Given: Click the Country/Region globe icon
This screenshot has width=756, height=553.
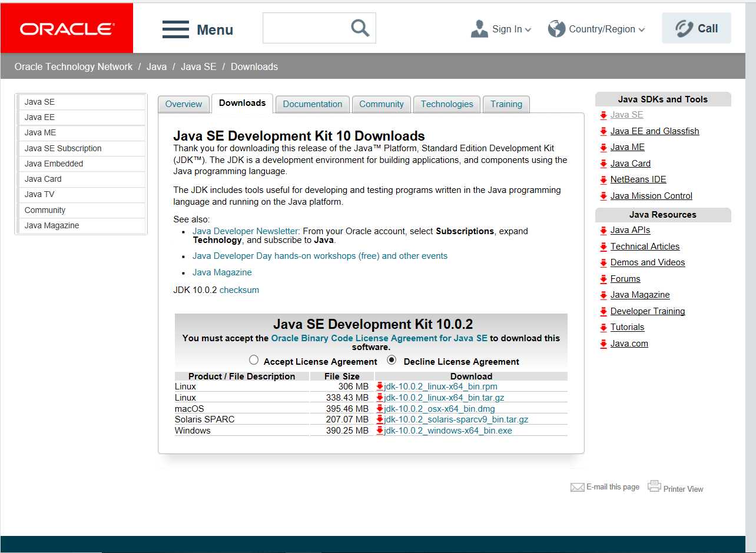Looking at the screenshot, I should click(x=556, y=28).
